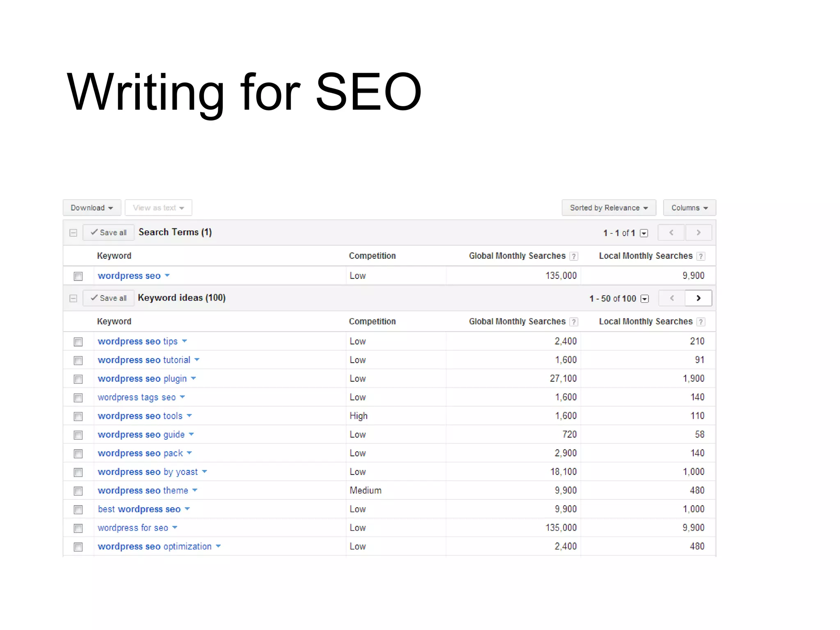Tick the checkbox for wordpress for seo
840x630 pixels.
78,529
